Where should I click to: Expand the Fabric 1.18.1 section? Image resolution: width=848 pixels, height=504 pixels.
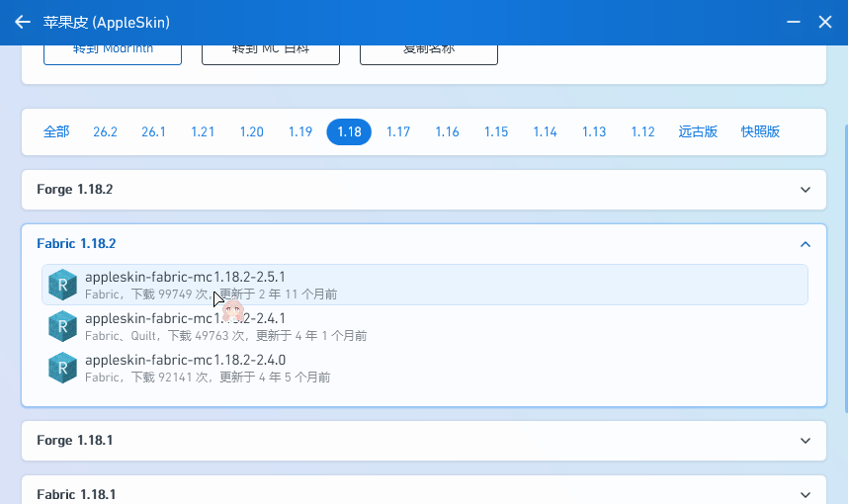coord(806,495)
